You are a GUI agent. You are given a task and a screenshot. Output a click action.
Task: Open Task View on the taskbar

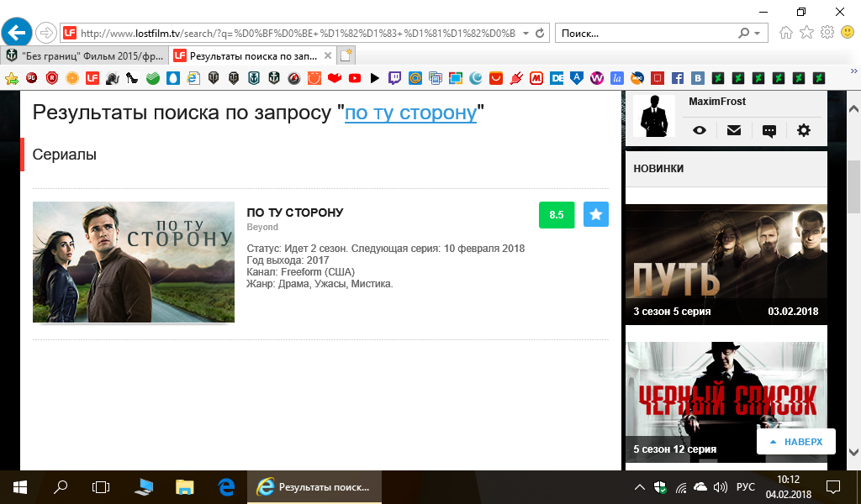pos(101,487)
